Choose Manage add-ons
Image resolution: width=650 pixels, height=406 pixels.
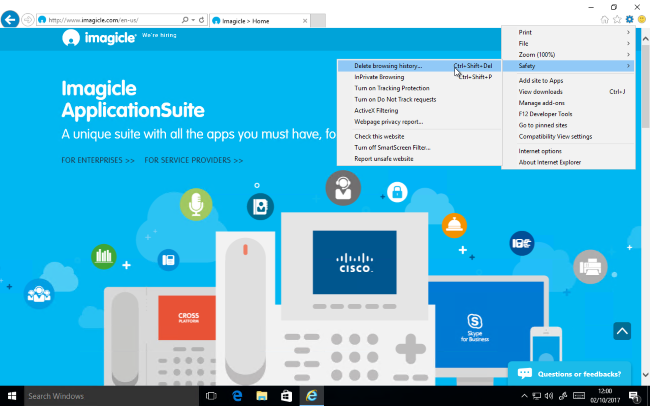tap(568, 103)
